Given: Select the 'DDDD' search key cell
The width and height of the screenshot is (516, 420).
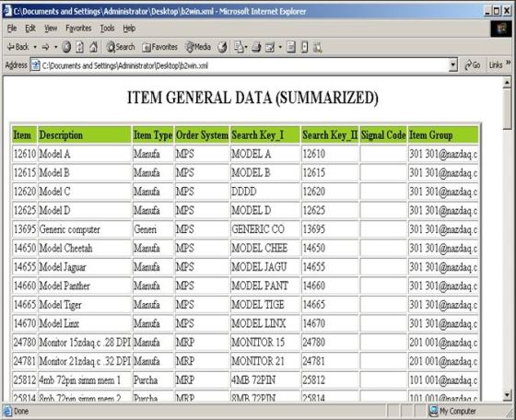Looking at the screenshot, I should tap(265, 192).
